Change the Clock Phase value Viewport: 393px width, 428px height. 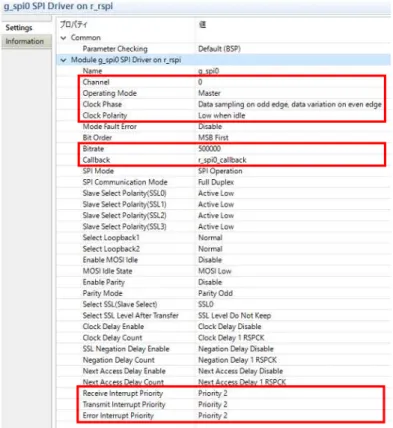click(x=290, y=104)
